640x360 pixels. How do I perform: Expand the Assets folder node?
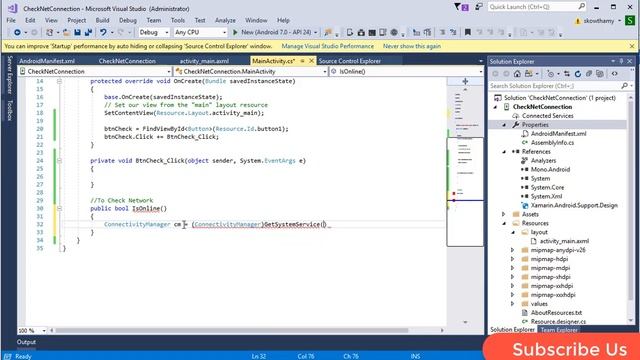click(x=504, y=214)
